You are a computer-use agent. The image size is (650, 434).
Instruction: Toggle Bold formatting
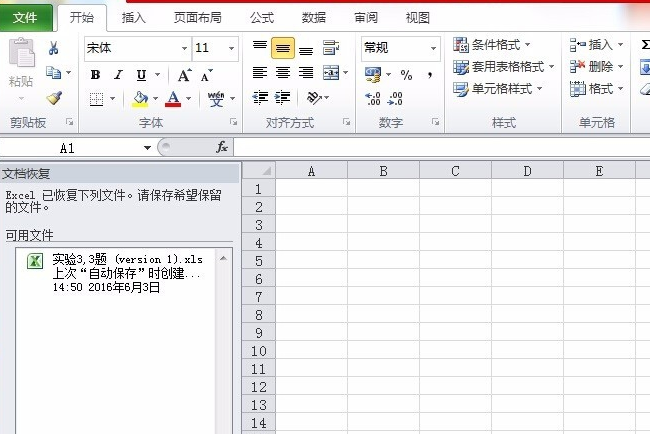(x=95, y=75)
